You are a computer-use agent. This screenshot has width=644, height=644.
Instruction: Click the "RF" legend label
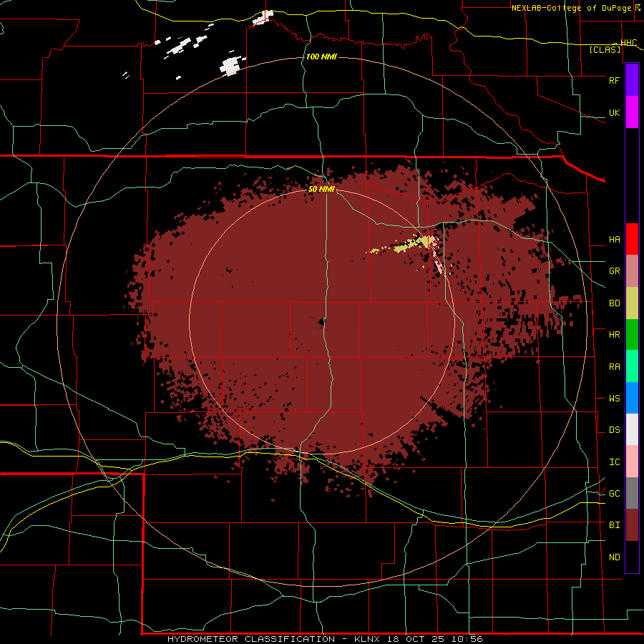click(x=614, y=80)
